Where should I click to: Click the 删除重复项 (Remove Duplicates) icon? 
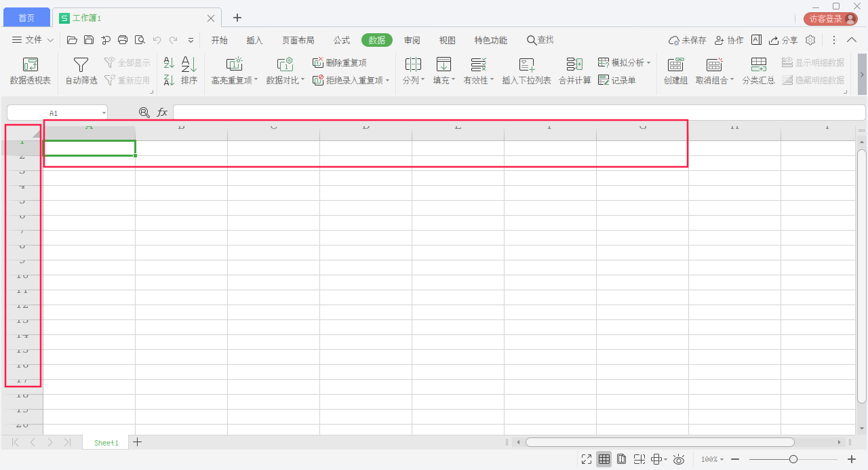coord(339,62)
